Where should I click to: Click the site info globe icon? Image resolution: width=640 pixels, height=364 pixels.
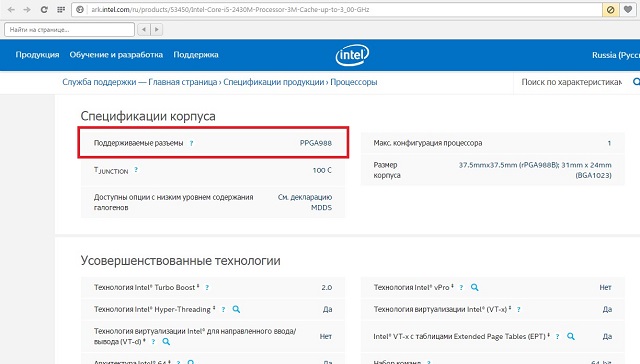[x=80, y=9]
